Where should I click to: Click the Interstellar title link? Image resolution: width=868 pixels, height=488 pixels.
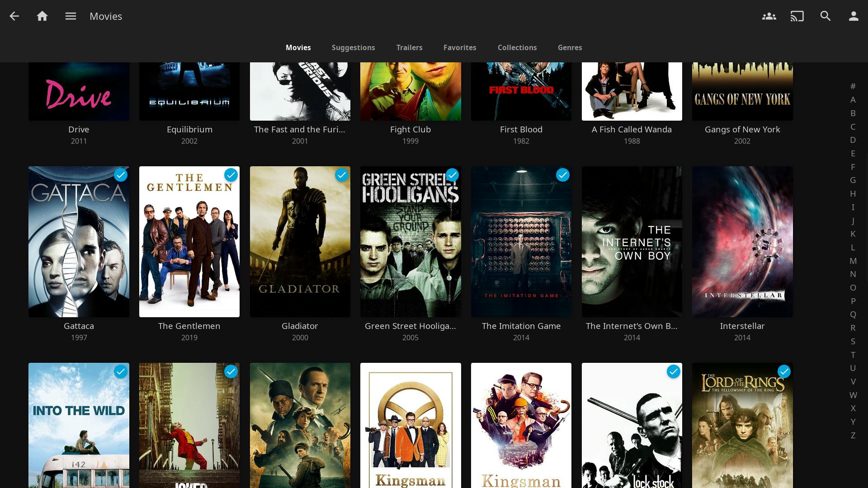click(x=742, y=326)
